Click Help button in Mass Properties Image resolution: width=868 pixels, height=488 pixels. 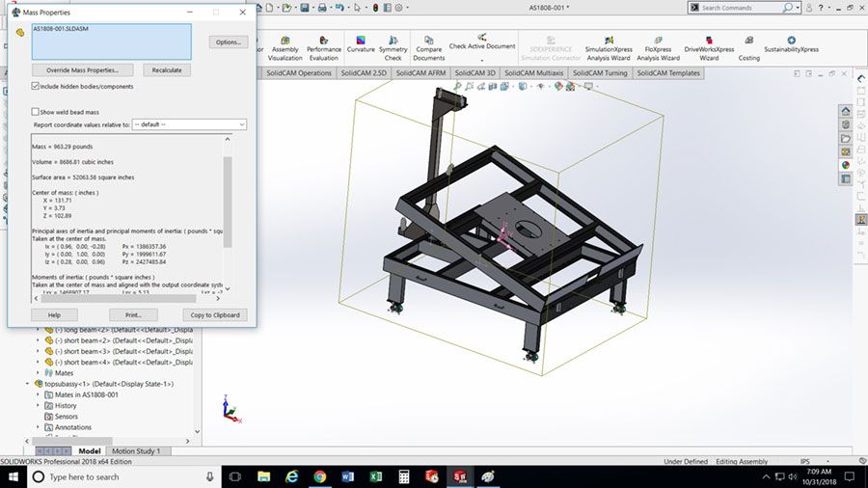54,314
